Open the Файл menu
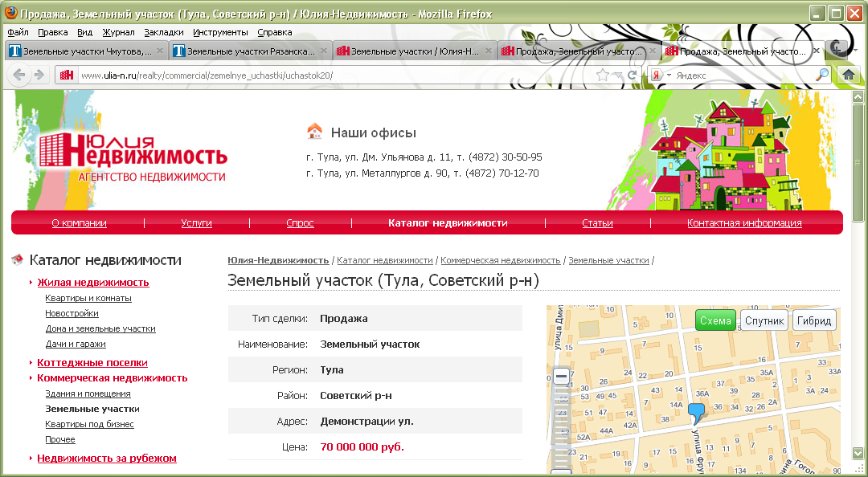 18,32
